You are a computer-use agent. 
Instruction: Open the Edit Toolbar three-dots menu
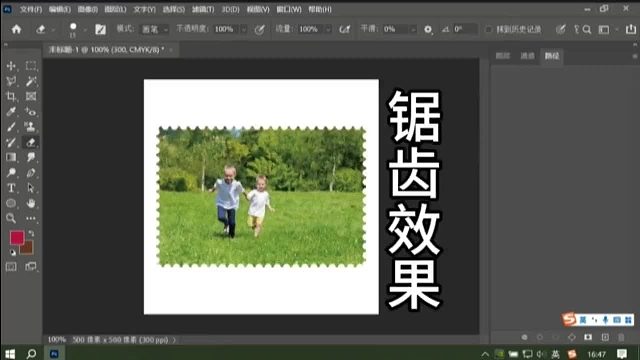point(31,218)
